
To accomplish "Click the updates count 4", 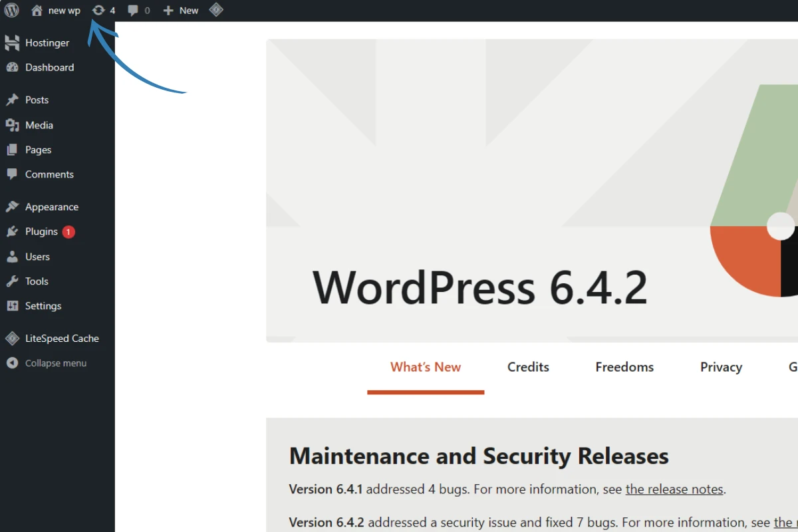I will pyautogui.click(x=112, y=11).
